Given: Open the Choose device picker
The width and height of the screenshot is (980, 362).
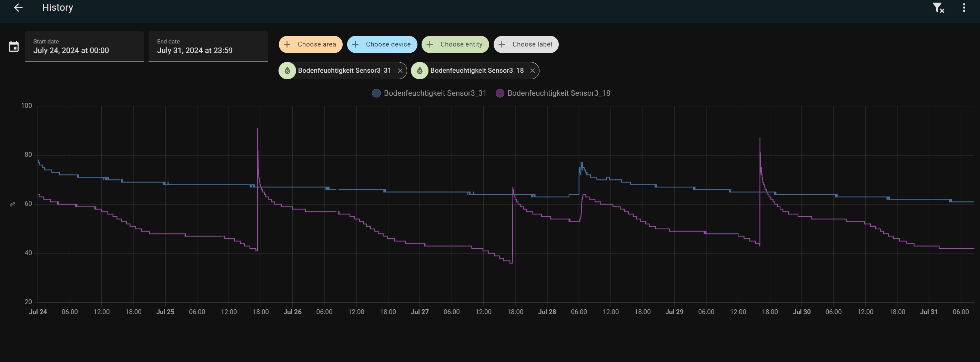Looking at the screenshot, I should (382, 44).
